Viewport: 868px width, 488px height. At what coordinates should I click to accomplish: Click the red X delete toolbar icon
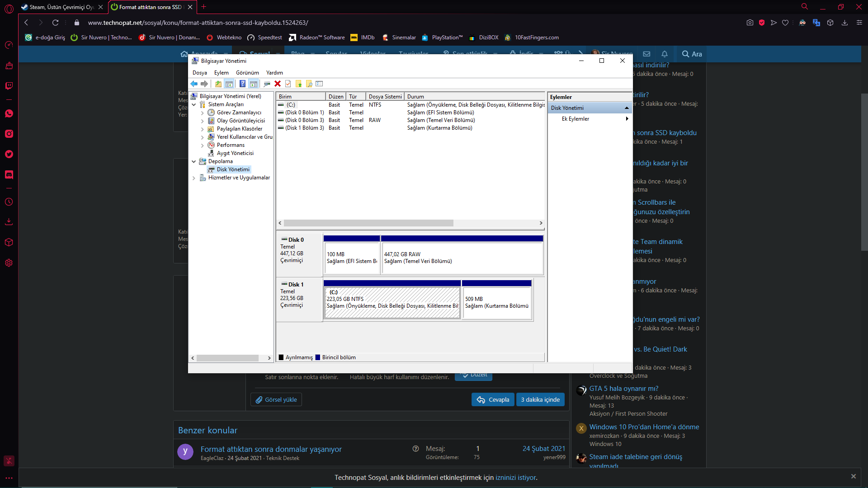278,84
